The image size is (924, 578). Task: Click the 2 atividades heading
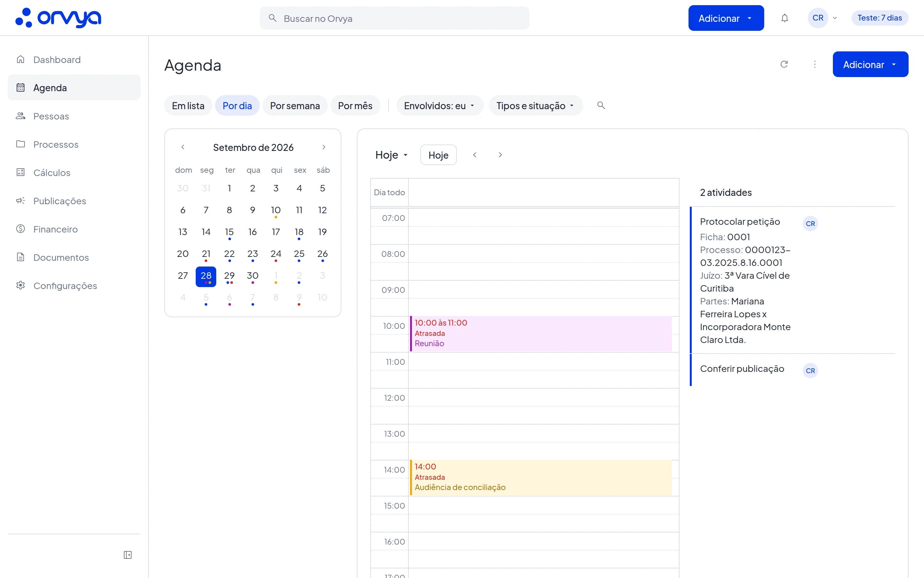(725, 192)
